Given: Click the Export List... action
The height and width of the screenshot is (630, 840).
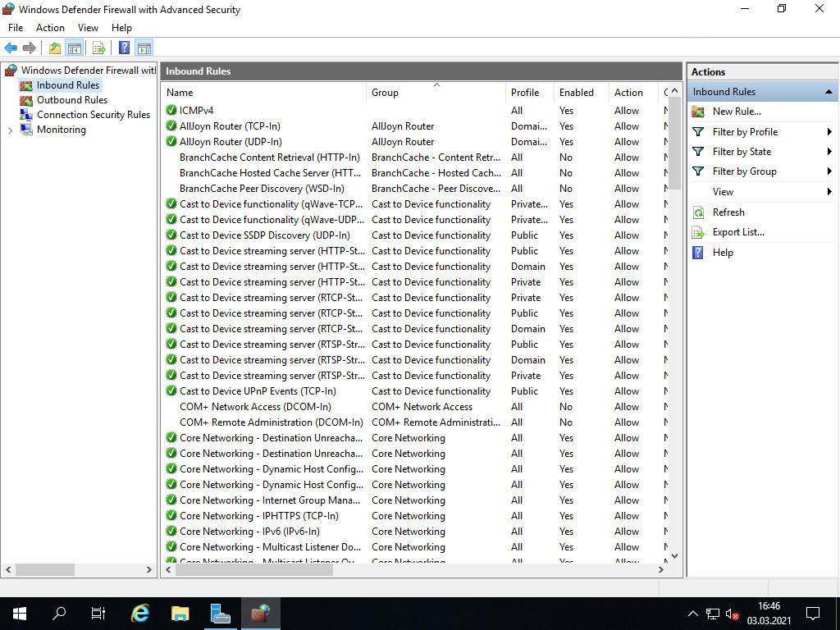Looking at the screenshot, I should pos(737,232).
